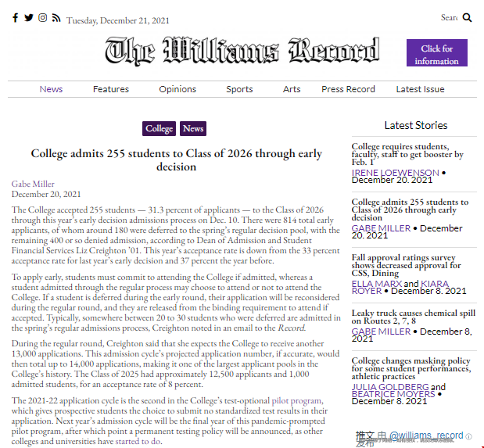Open the Instagram icon

(x=42, y=18)
